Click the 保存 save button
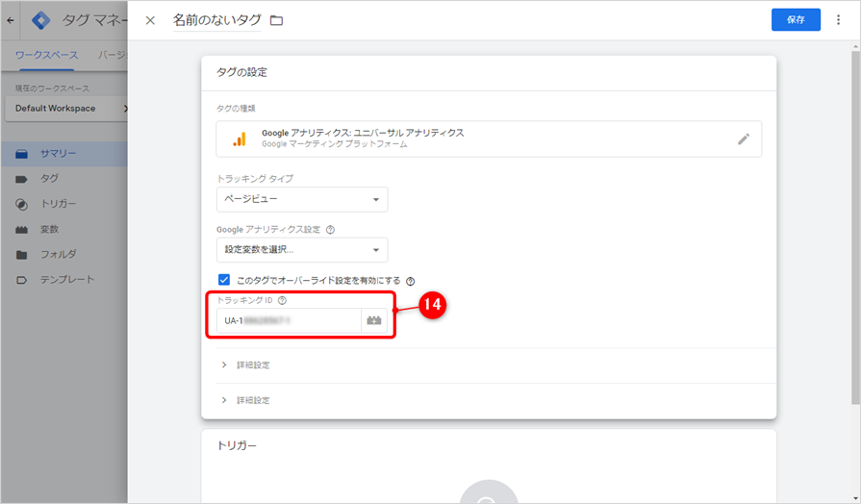 coord(796,20)
